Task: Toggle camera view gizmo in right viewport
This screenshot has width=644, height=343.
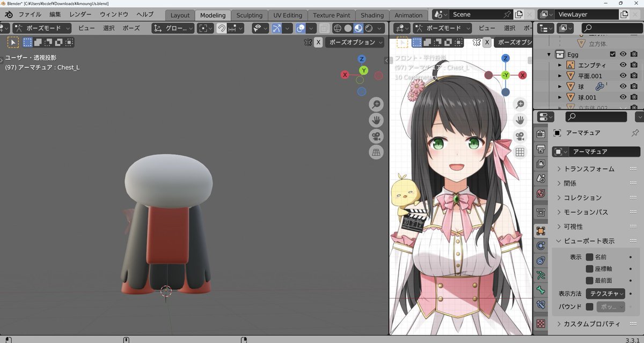Action: (519, 137)
